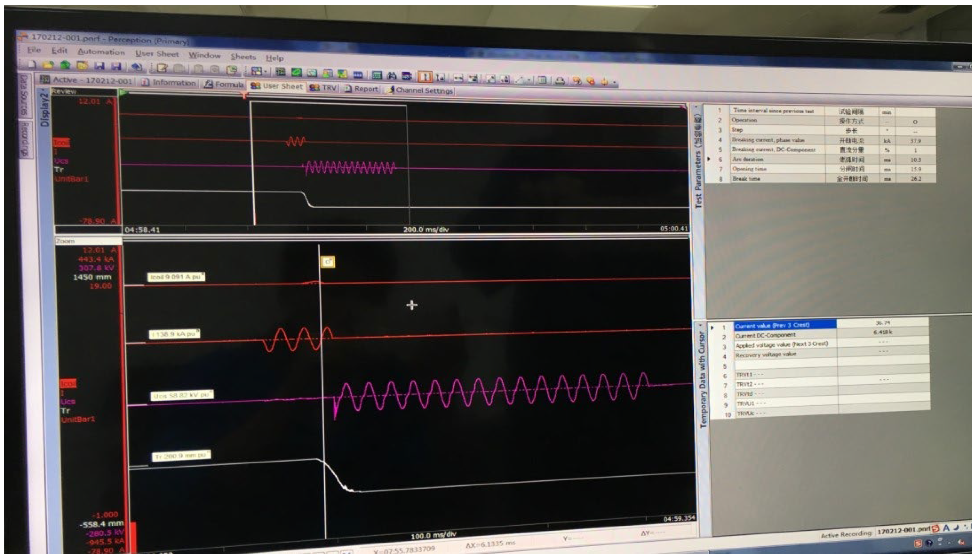Switch to the TRV tab
This screenshot has width=978, height=560.
pos(324,87)
